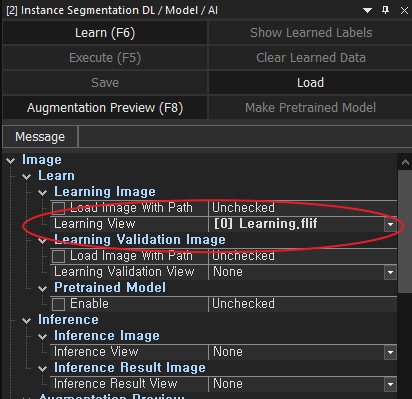Check Load Image With Path under Learning Image

click(x=59, y=208)
